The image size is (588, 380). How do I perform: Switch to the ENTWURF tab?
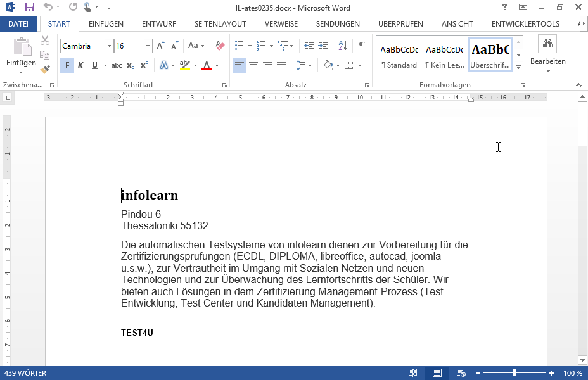pyautogui.click(x=159, y=24)
